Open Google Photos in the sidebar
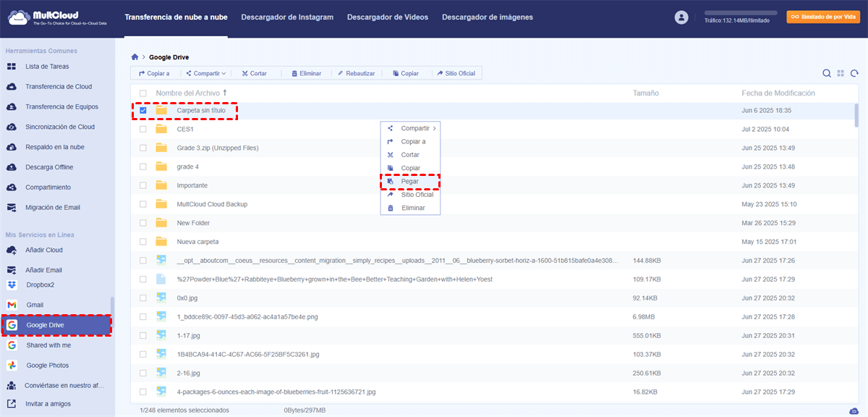The height and width of the screenshot is (417, 868). [48, 366]
